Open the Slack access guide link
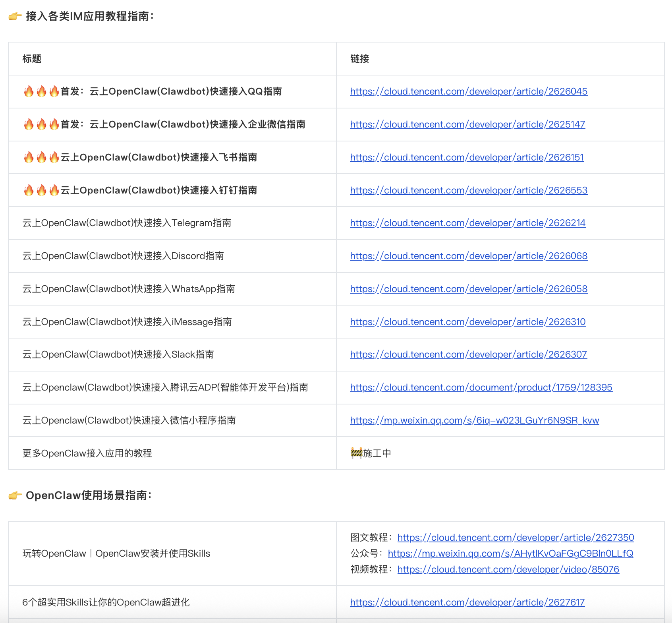This screenshot has width=672, height=623. [468, 354]
